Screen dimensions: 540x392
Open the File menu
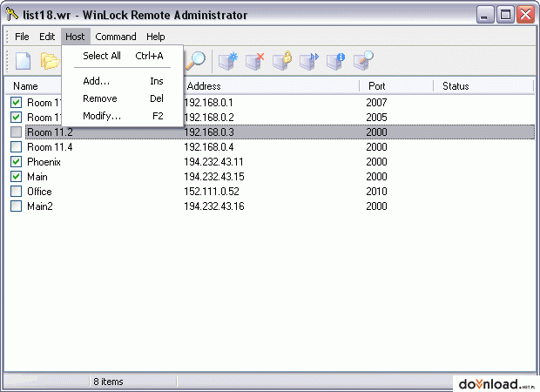22,37
